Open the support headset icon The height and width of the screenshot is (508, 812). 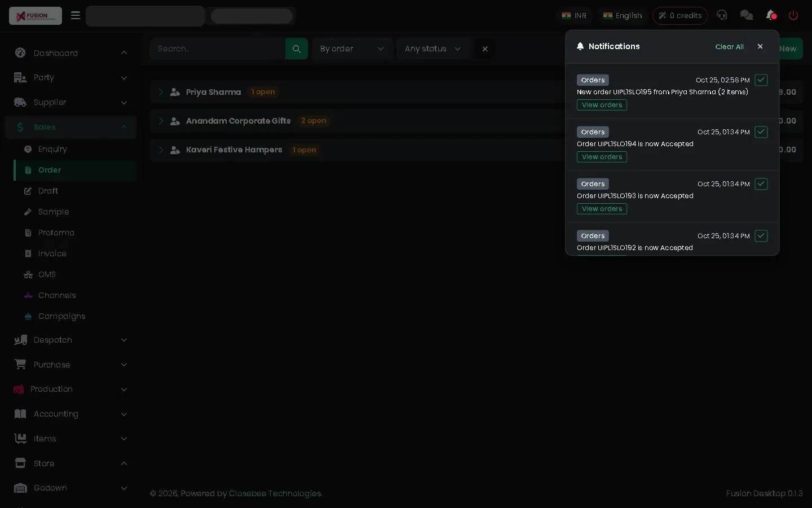coord(722,15)
